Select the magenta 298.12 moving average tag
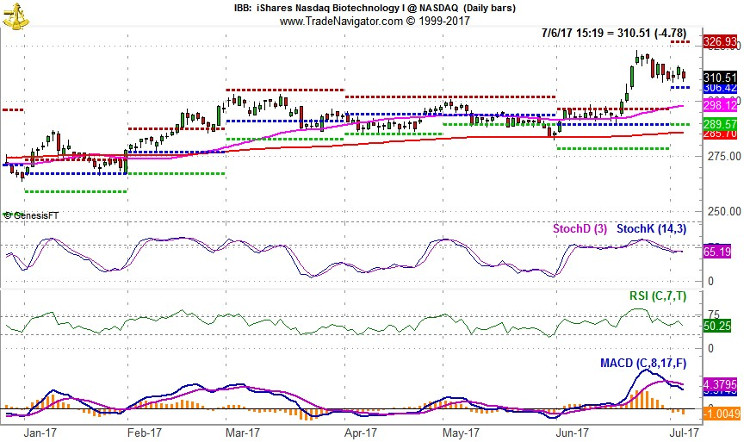Viewport: 750px width, 442px height. pyautogui.click(x=721, y=105)
